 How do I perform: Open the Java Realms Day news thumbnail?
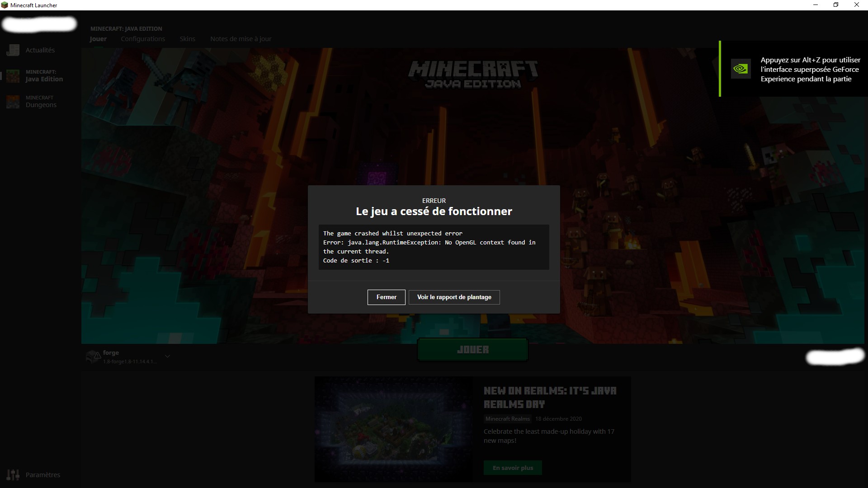394,429
